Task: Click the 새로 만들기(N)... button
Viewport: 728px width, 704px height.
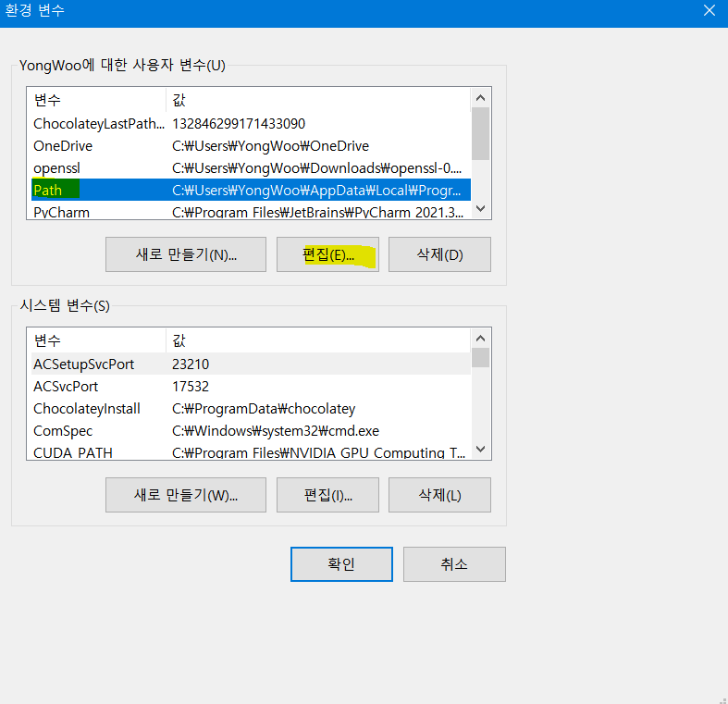Action: [186, 254]
